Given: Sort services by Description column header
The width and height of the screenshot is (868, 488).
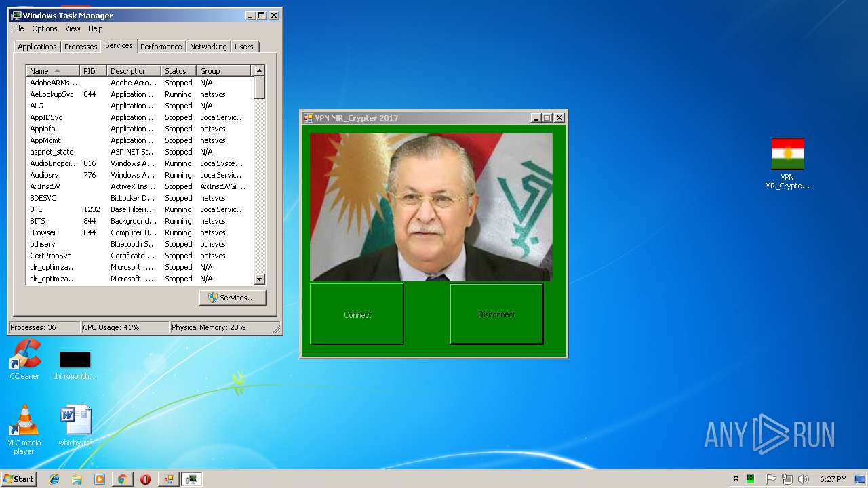Looking at the screenshot, I should pyautogui.click(x=134, y=70).
